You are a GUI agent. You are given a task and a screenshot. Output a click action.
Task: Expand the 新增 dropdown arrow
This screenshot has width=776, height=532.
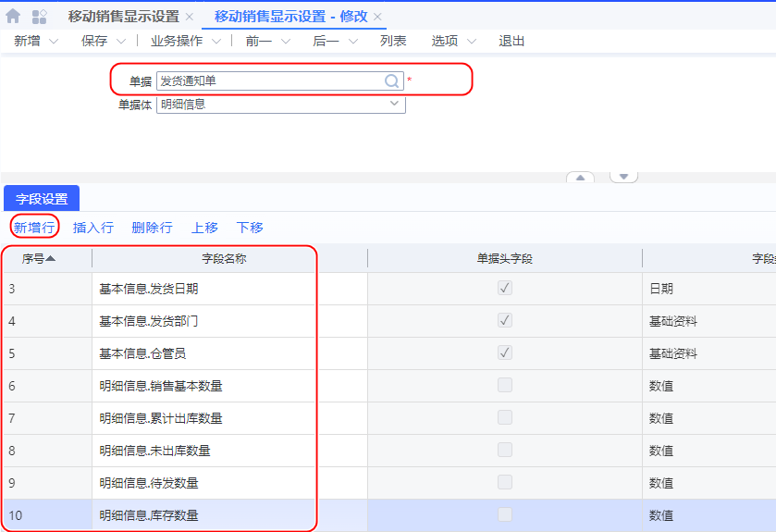tap(53, 42)
